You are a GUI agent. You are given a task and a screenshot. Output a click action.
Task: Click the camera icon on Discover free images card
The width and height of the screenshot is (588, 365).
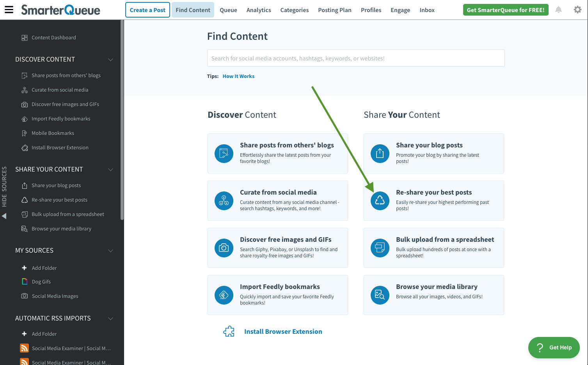[x=224, y=248]
